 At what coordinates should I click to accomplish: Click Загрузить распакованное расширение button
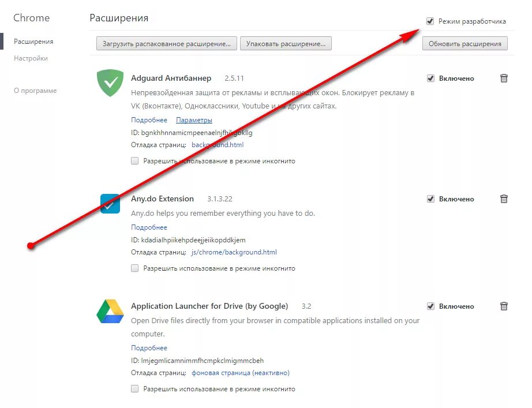click(167, 43)
